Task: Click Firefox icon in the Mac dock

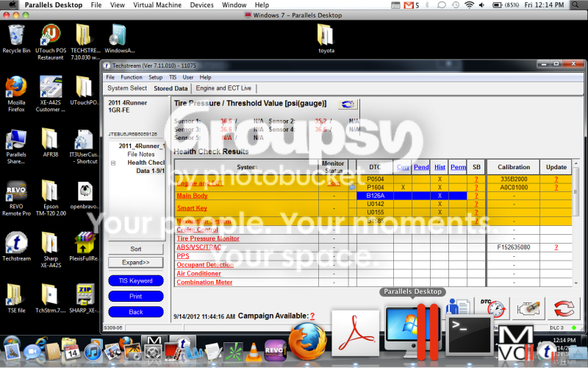Action: point(308,342)
